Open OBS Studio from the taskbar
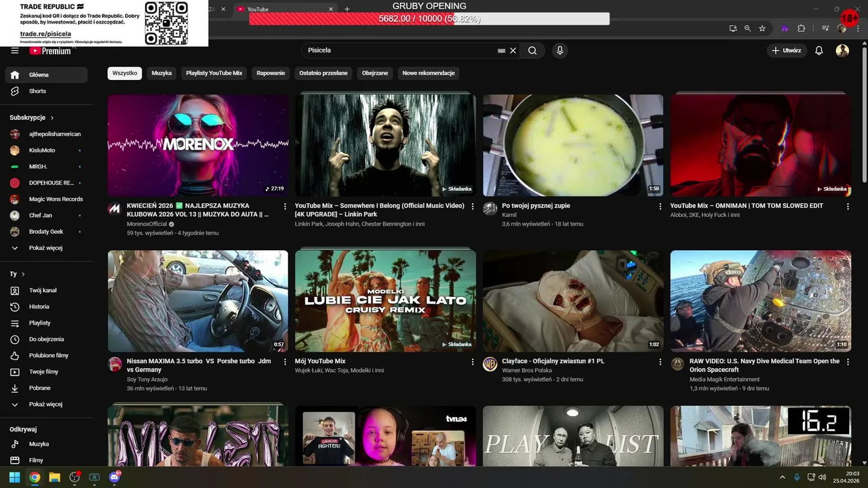 coord(75,477)
